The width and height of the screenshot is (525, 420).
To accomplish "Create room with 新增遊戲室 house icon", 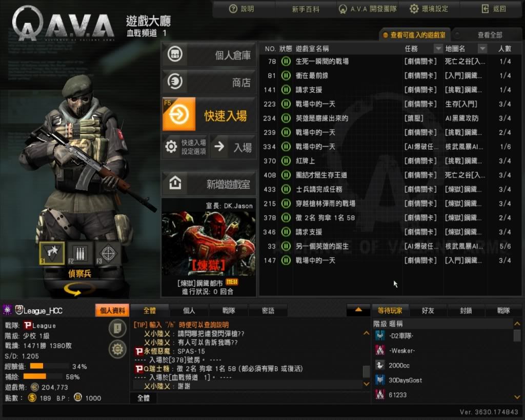I will [209, 183].
